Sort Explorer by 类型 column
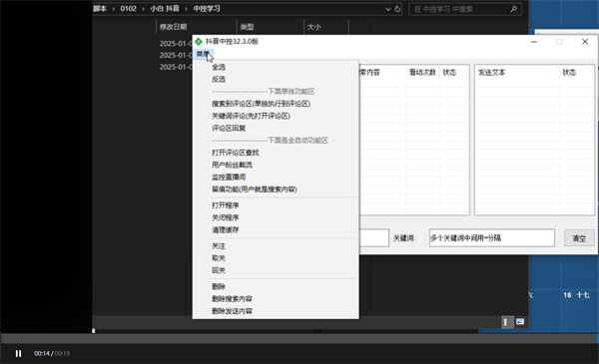This screenshot has height=364, width=599. tap(247, 27)
